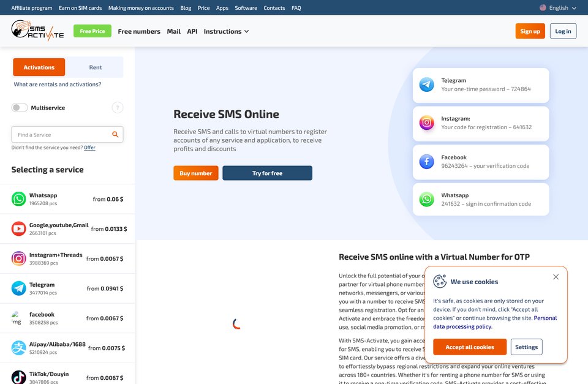Select Telegram row from 0.0941 $
This screenshot has width=588, height=384.
[67, 288]
